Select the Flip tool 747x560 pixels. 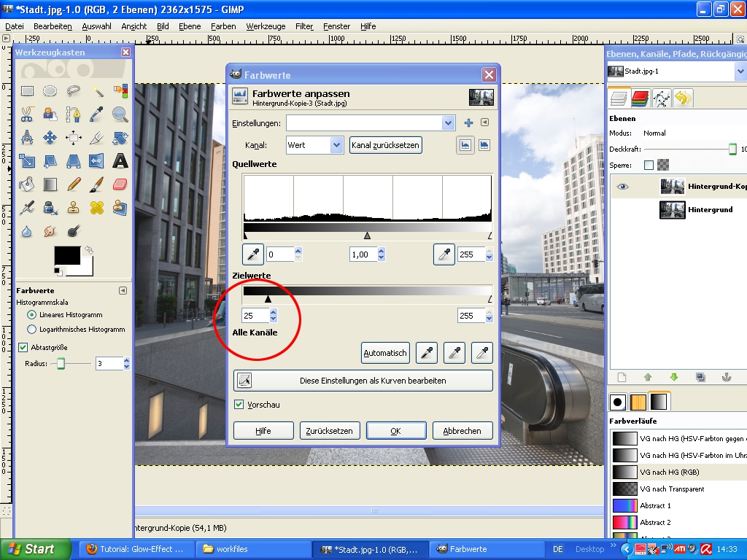click(x=97, y=161)
